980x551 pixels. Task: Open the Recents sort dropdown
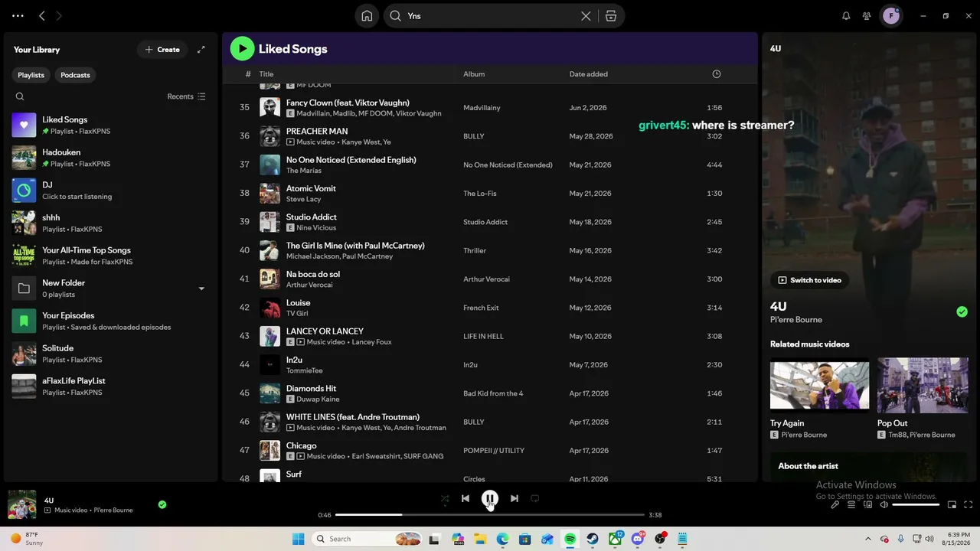pyautogui.click(x=187, y=96)
